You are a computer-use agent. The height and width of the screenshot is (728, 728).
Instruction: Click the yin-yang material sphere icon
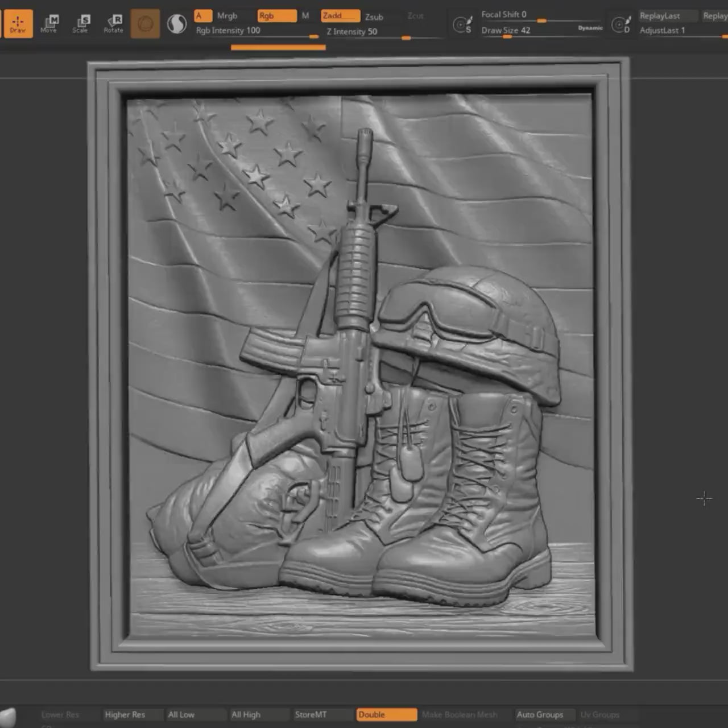pos(177,24)
